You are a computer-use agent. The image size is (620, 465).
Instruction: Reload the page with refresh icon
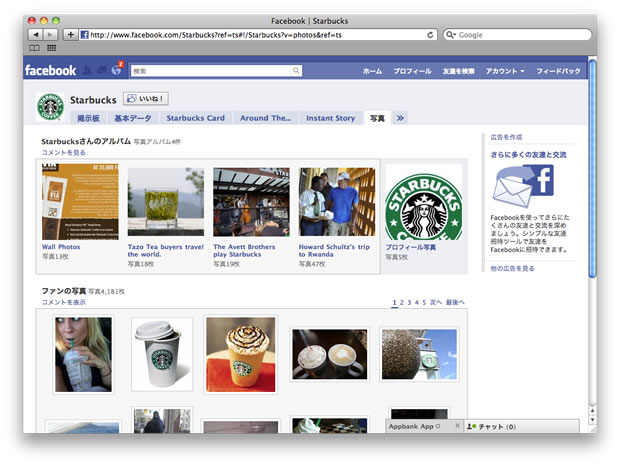pyautogui.click(x=430, y=35)
